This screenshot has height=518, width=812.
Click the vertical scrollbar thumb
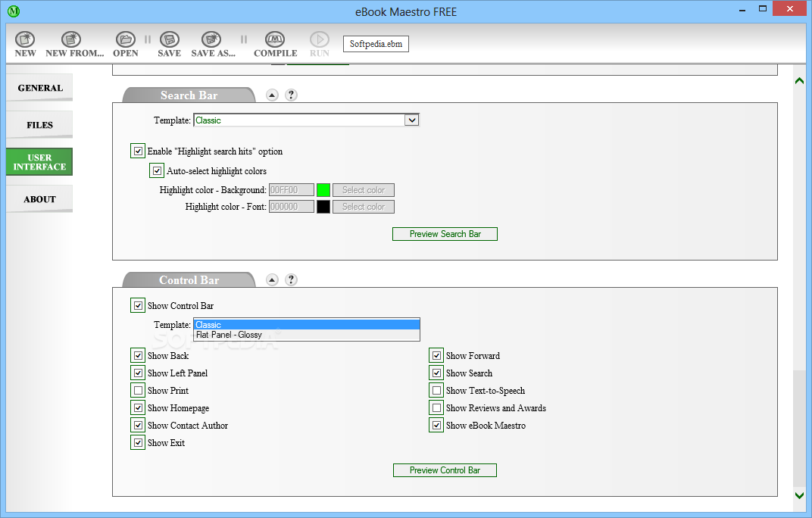(799, 428)
